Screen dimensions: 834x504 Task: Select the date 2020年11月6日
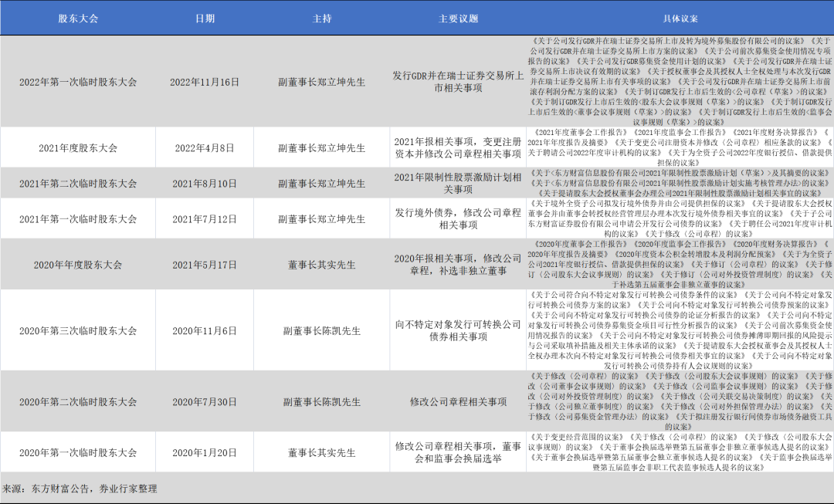click(205, 330)
